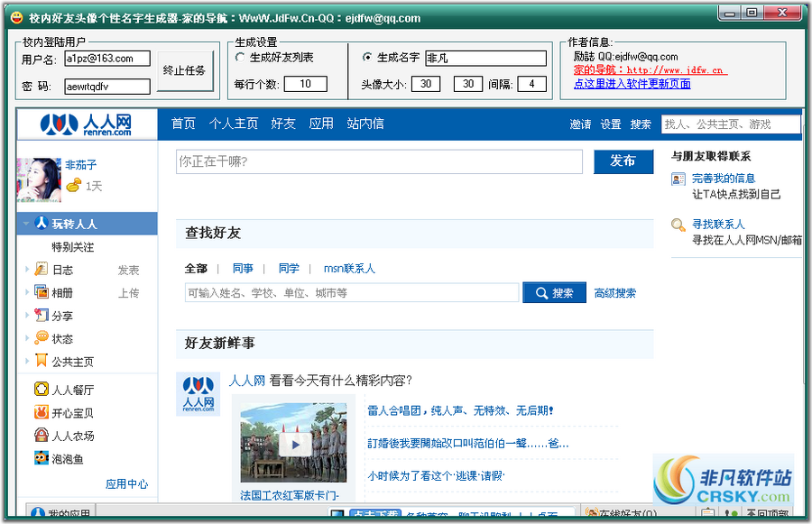Open the 状态 status bubble icon
Image resolution: width=812 pixels, height=524 pixels.
(x=42, y=337)
